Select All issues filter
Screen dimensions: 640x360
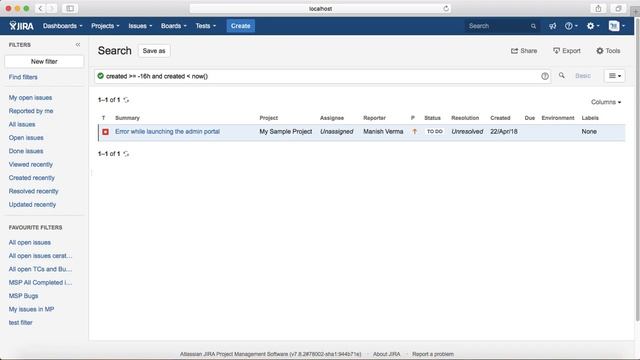(x=22, y=124)
